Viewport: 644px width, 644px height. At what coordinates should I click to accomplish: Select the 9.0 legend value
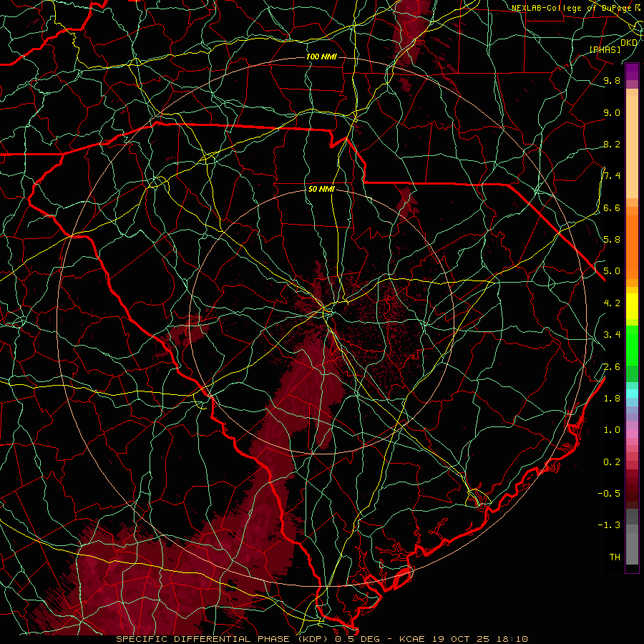612,112
